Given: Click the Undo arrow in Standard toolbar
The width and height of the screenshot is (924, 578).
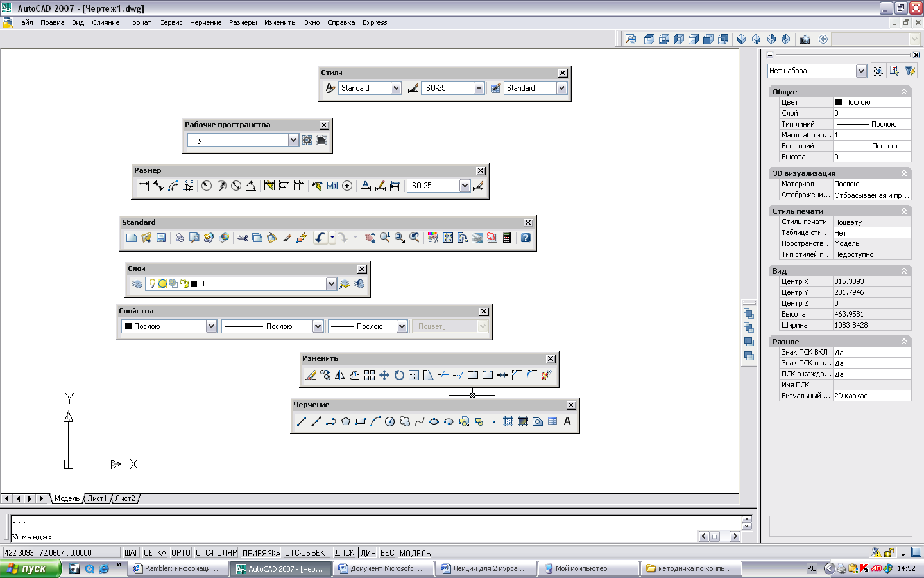Looking at the screenshot, I should (321, 238).
